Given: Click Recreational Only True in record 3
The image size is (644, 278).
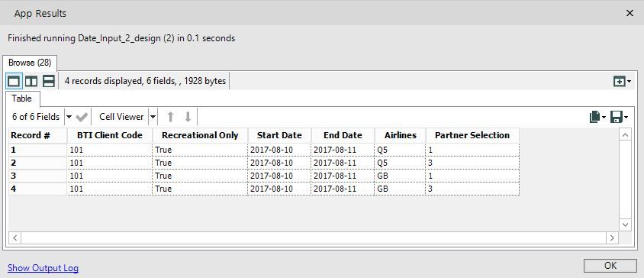Looking at the screenshot, I should pyautogui.click(x=200, y=176).
